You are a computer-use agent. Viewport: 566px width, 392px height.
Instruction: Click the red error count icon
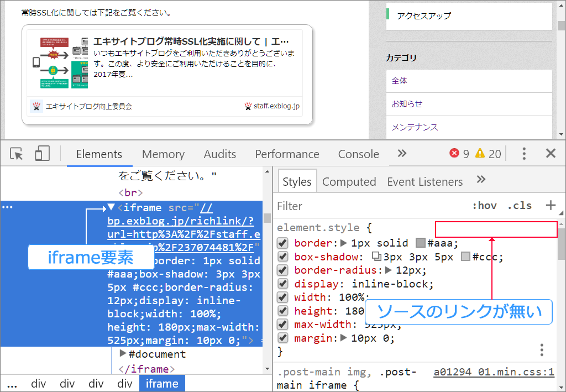point(454,153)
